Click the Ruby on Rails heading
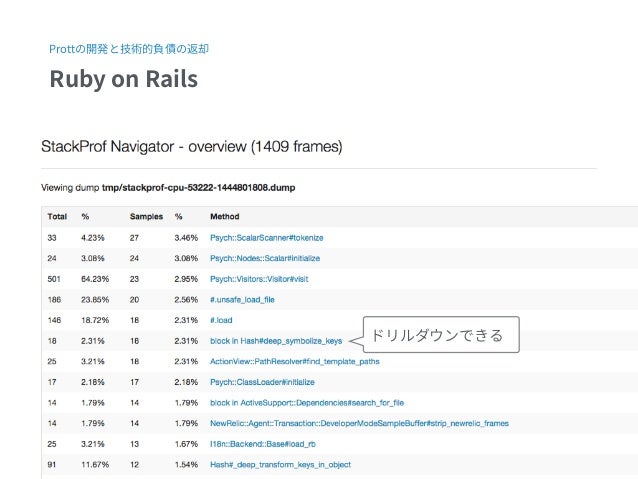Viewport: 638px width, 479px height. click(x=124, y=79)
